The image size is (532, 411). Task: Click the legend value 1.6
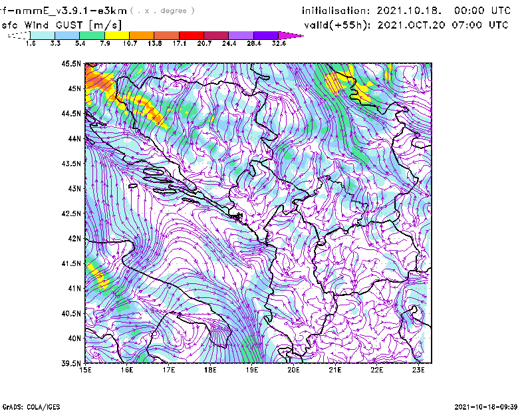point(31,43)
